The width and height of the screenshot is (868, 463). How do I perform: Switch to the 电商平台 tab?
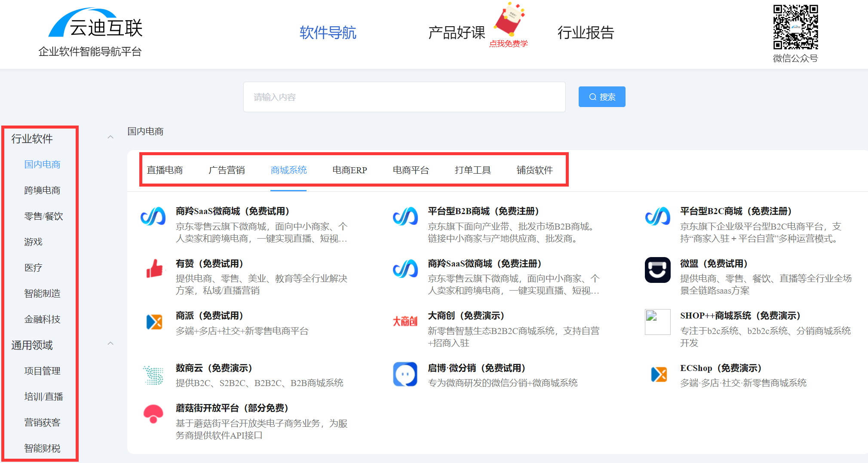tap(411, 170)
